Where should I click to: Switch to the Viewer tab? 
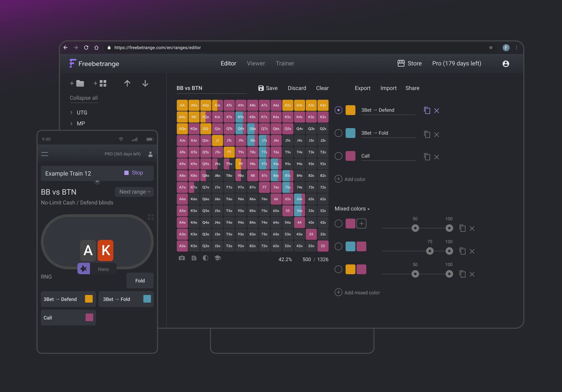256,63
